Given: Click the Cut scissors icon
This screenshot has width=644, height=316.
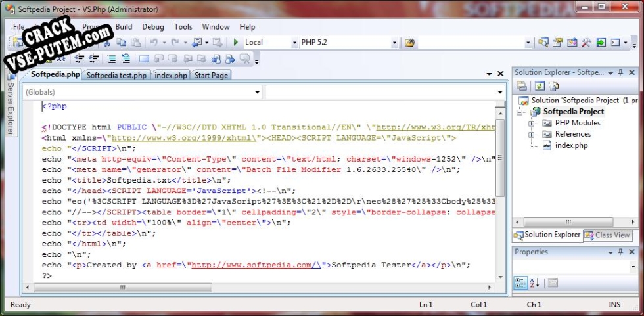Looking at the screenshot, I should 106,43.
